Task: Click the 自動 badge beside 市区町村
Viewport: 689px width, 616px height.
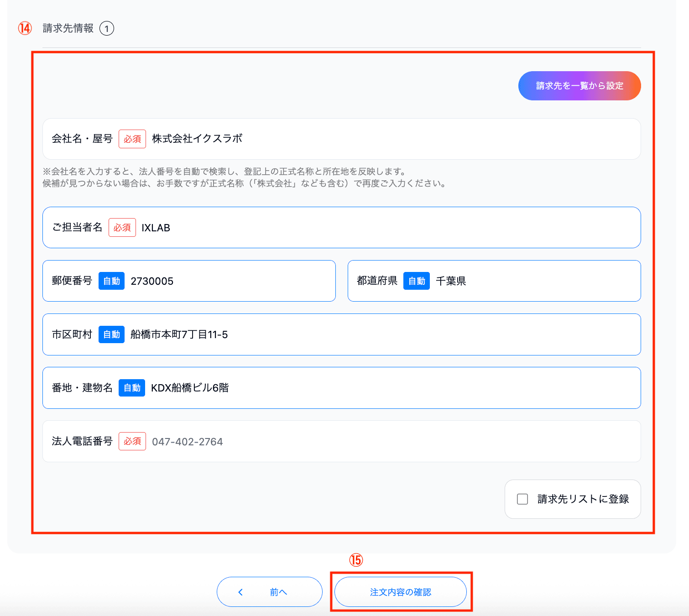Action: click(x=111, y=334)
